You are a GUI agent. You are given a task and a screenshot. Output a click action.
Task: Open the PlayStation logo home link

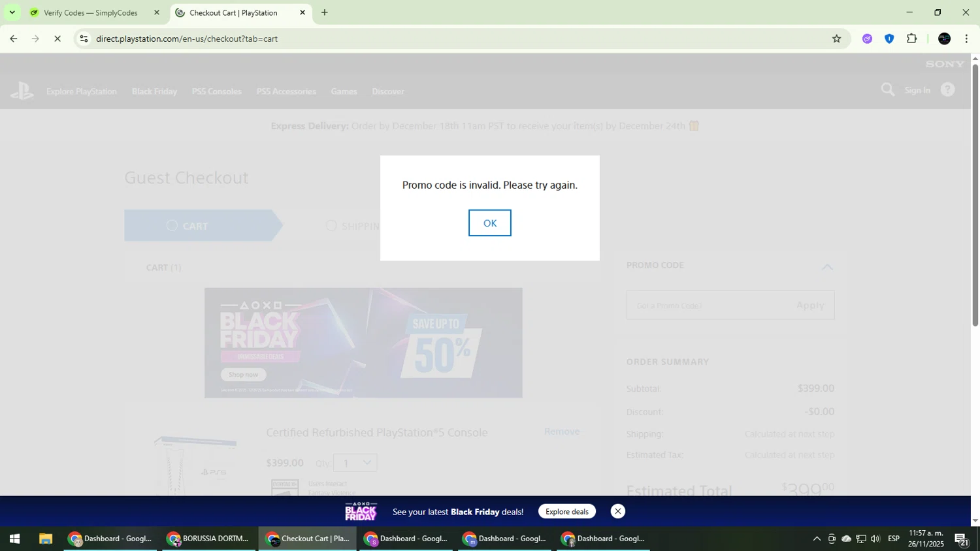22,91
